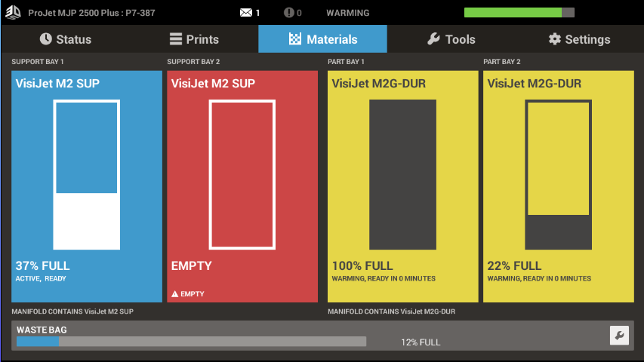Click Part Bay 2 cartridge level gauge
This screenshot has height=362, width=644.
558,174
